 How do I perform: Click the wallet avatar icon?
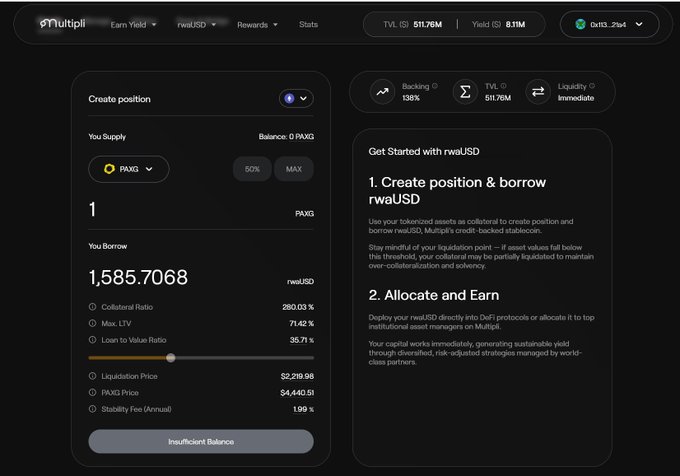(580, 24)
